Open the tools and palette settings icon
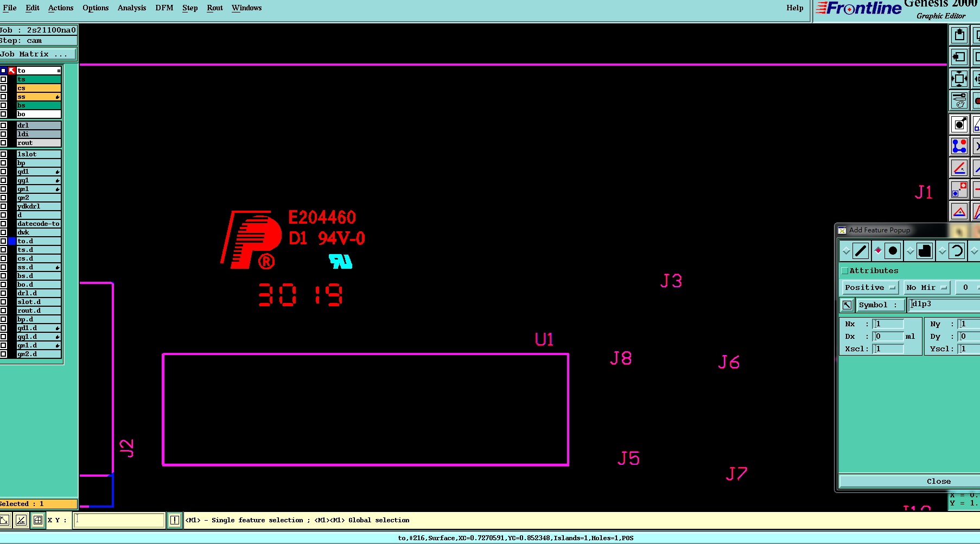This screenshot has height=544, width=980. point(959,100)
